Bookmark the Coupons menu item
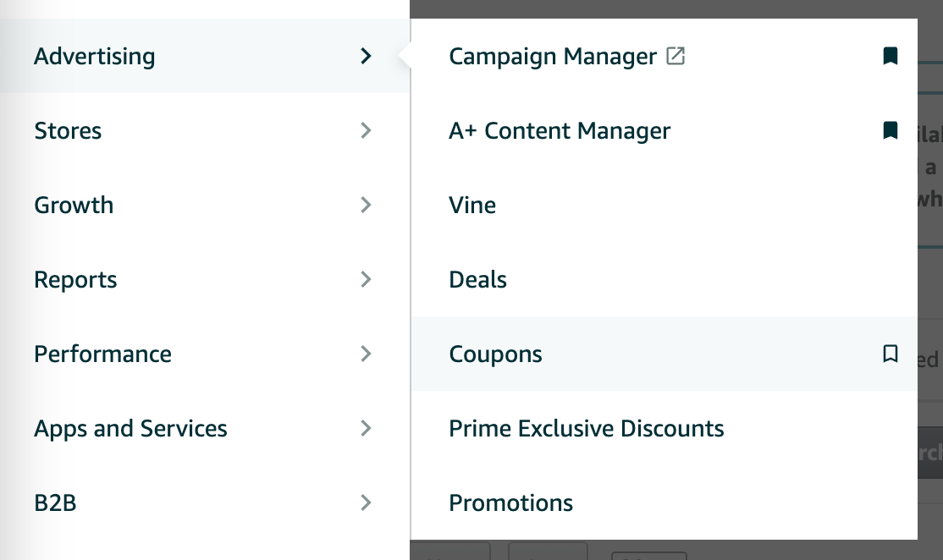 coord(890,354)
